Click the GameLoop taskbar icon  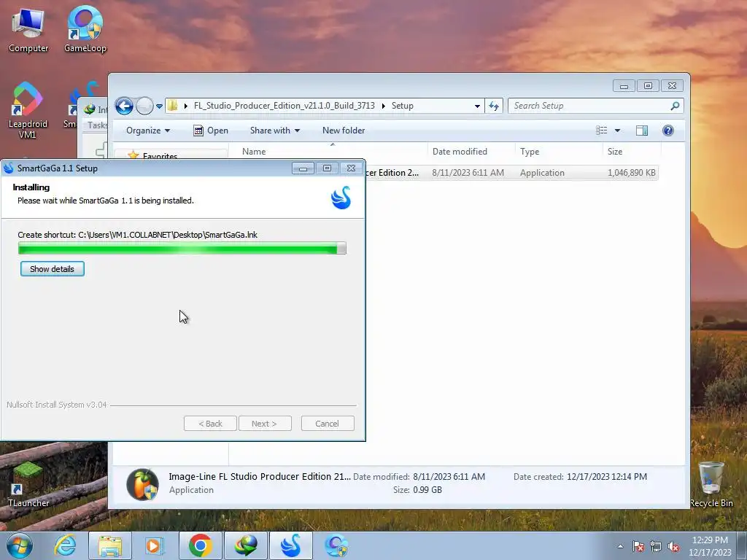pyautogui.click(x=336, y=545)
